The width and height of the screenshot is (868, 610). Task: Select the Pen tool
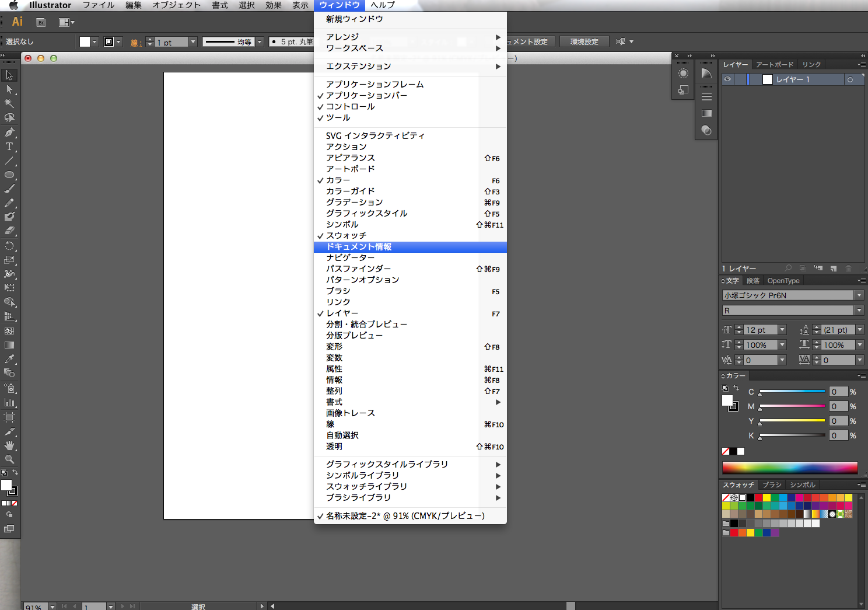9,133
